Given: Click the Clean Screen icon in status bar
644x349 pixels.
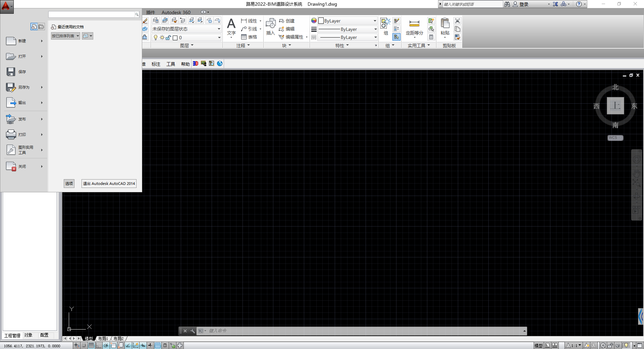Looking at the screenshot, I should click(x=640, y=345).
